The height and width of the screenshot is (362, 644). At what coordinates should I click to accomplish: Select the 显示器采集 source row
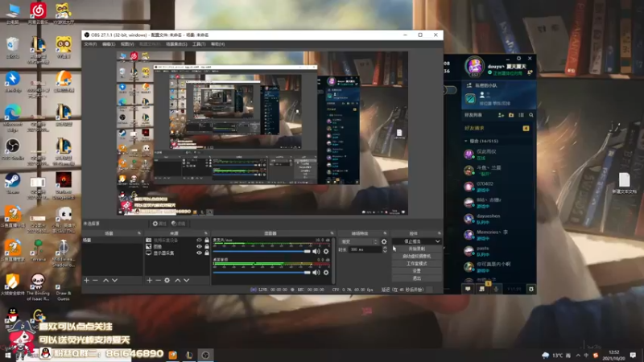coord(177,253)
